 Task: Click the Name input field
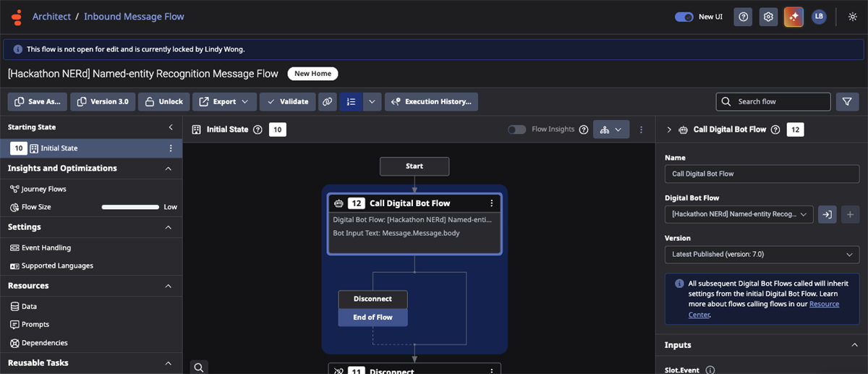point(762,174)
